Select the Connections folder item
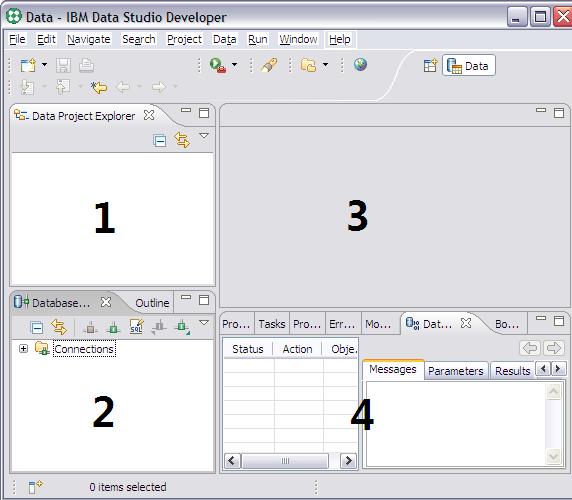Screen dimensions: 572x500 point(84,349)
